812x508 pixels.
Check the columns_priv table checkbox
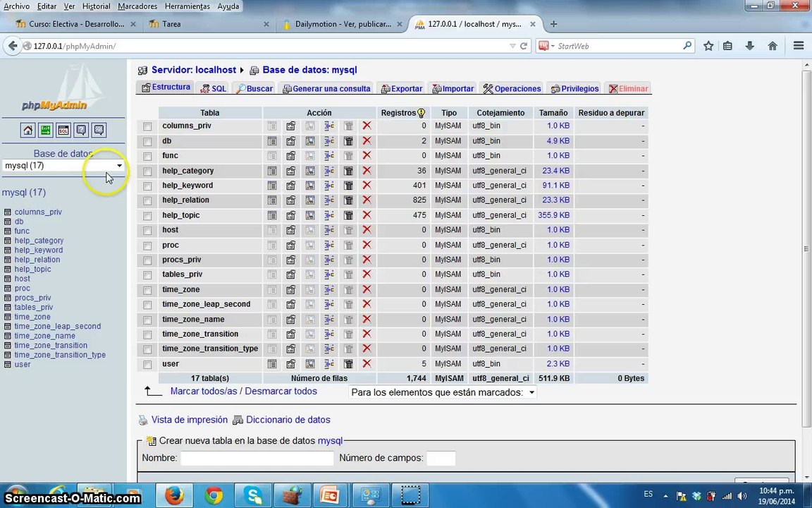[x=147, y=126]
